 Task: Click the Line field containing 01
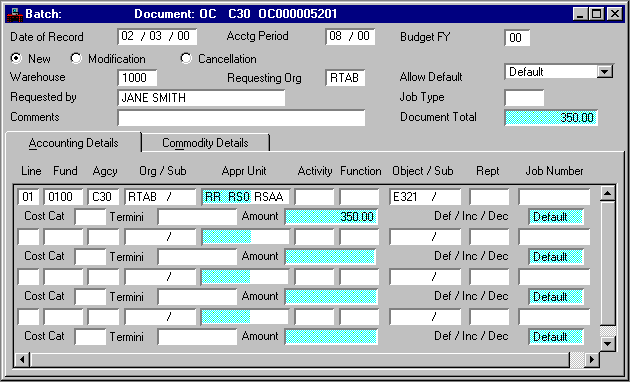click(x=29, y=197)
